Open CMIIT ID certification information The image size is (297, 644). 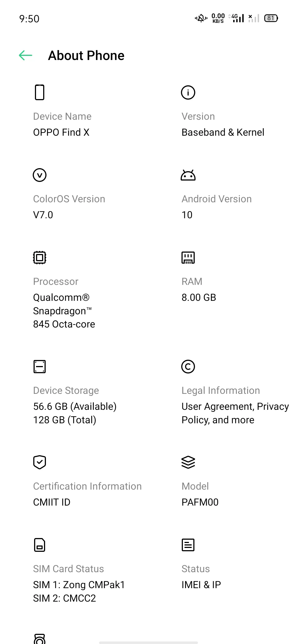click(52, 502)
